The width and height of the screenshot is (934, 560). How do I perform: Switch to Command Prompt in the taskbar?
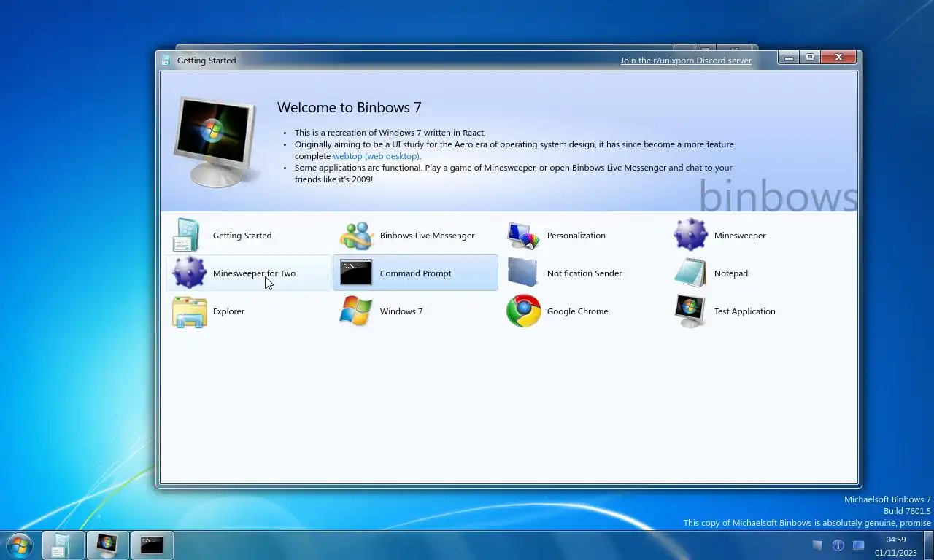click(x=152, y=545)
